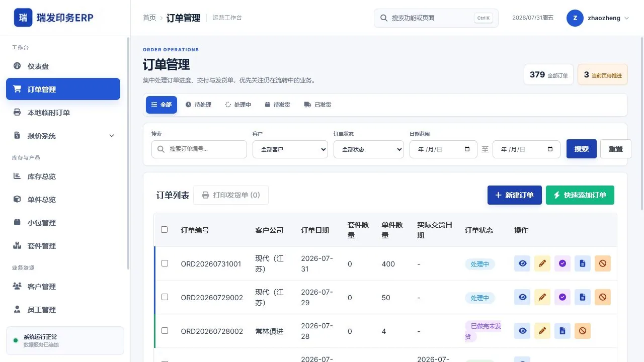This screenshot has height=362, width=644.
Task: Click 打印发货单 (0) button
Action: (x=231, y=195)
